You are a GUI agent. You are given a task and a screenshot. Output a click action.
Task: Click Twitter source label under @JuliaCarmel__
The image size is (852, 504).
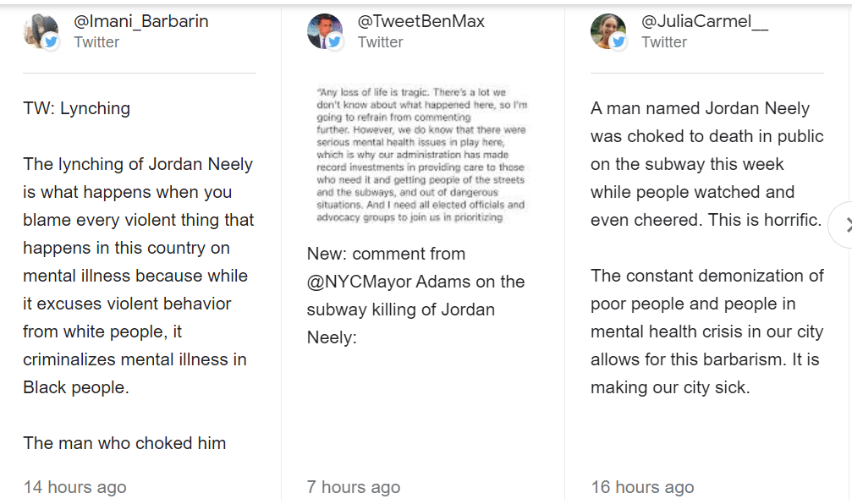pos(664,42)
